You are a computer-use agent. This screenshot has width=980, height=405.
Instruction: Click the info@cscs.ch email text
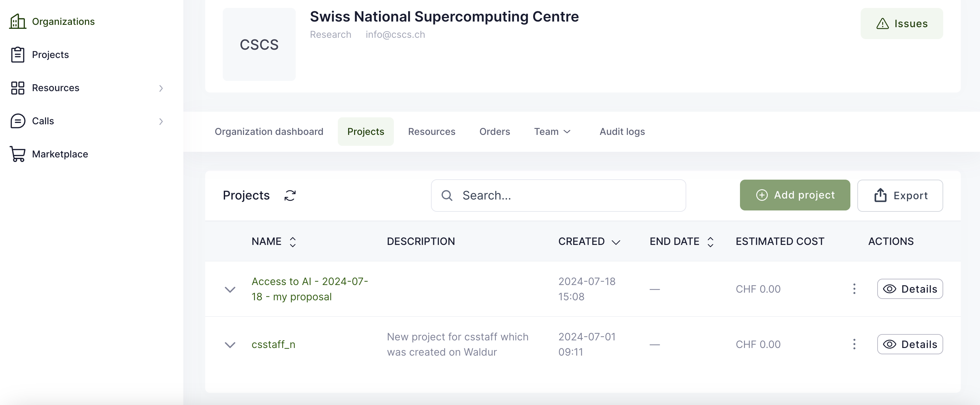click(x=395, y=34)
